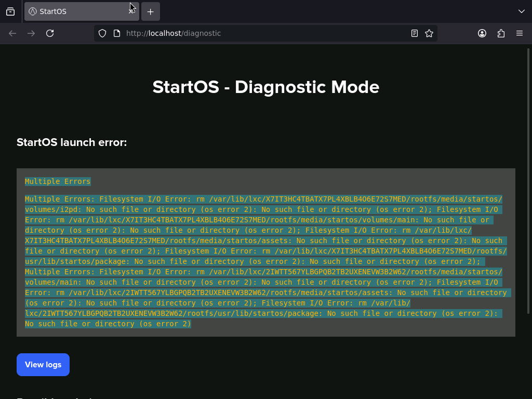Expand the list all tabs chevron
Image resolution: width=532 pixels, height=399 pixels.
coord(522,11)
